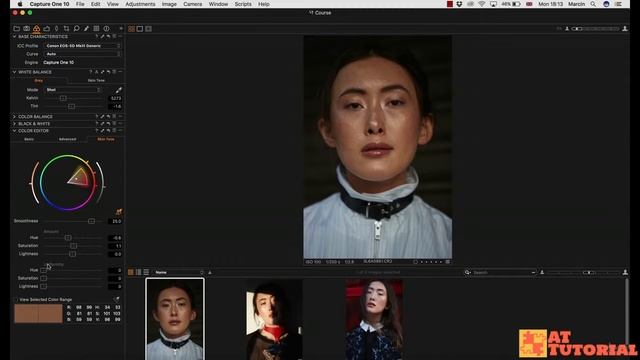Switch viewer to single image view
This screenshot has height=360, width=640.
(x=140, y=29)
